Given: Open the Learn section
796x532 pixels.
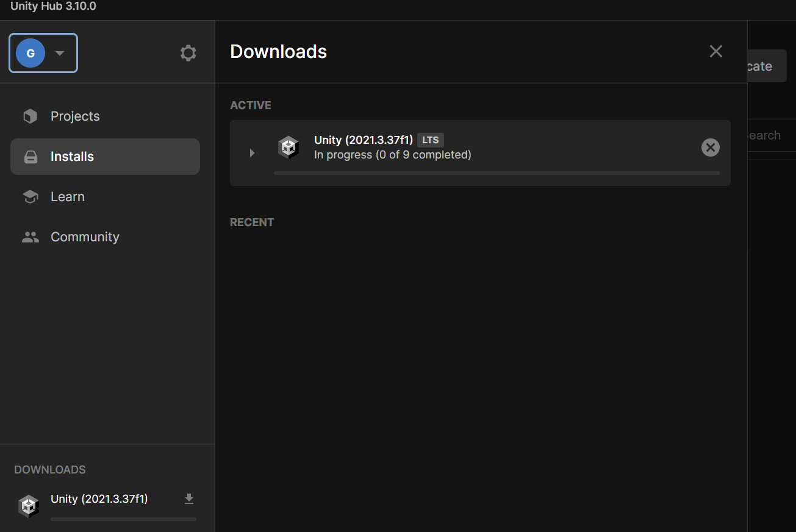Looking at the screenshot, I should pos(105,197).
